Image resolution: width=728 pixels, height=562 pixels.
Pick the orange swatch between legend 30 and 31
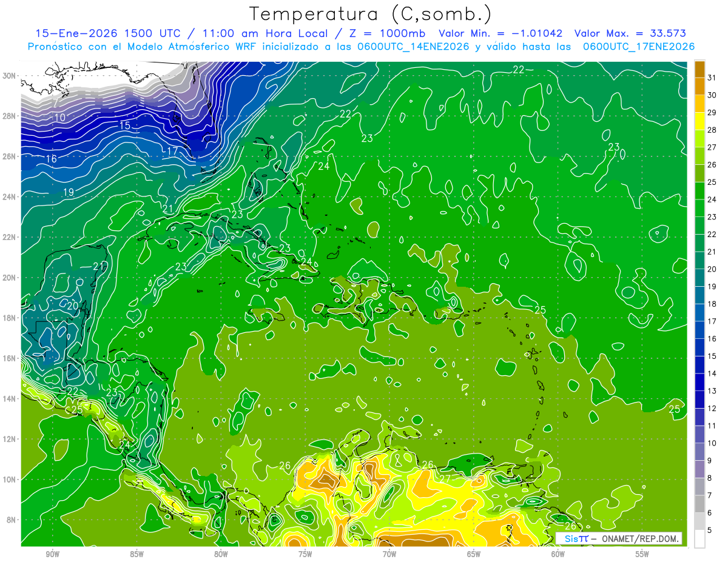pyautogui.click(x=699, y=86)
